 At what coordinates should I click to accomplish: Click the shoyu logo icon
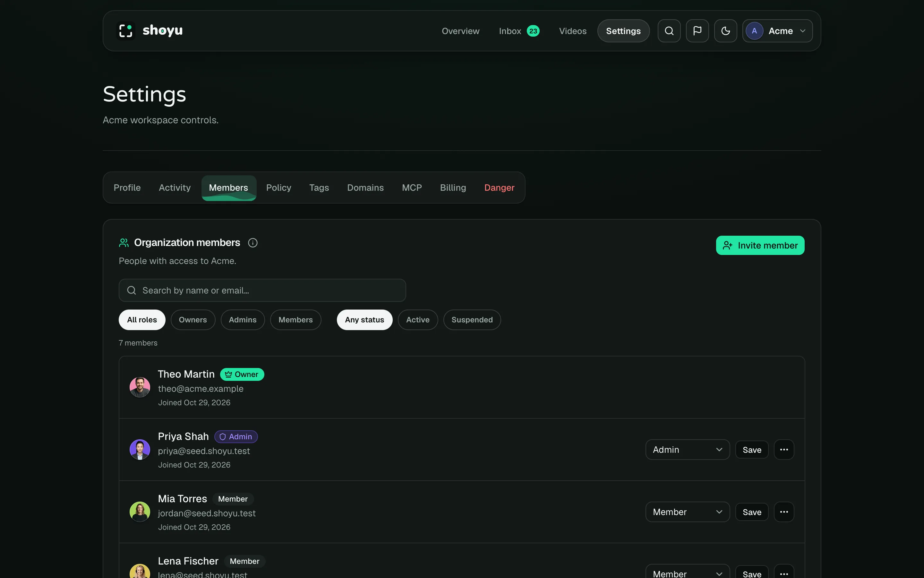pyautogui.click(x=126, y=31)
